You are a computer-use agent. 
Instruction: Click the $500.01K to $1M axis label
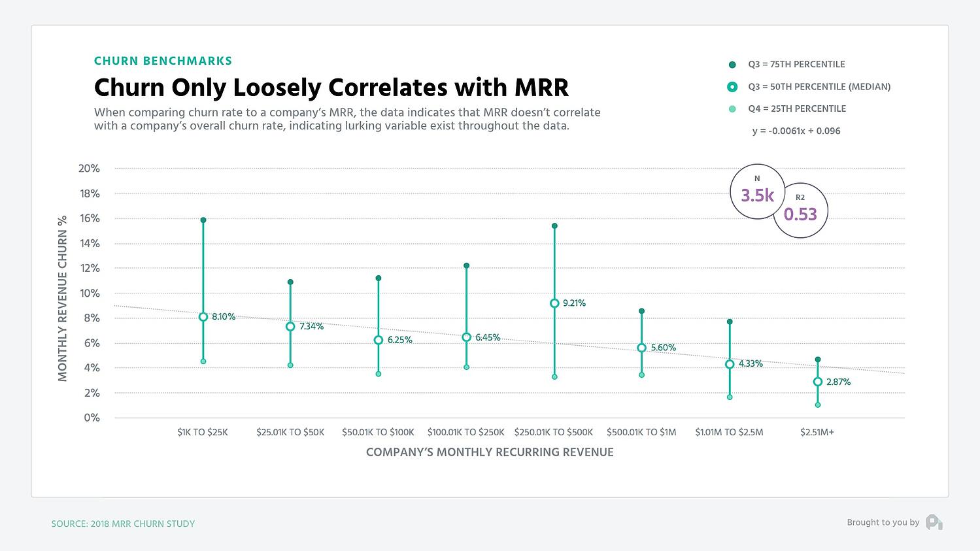pos(641,432)
